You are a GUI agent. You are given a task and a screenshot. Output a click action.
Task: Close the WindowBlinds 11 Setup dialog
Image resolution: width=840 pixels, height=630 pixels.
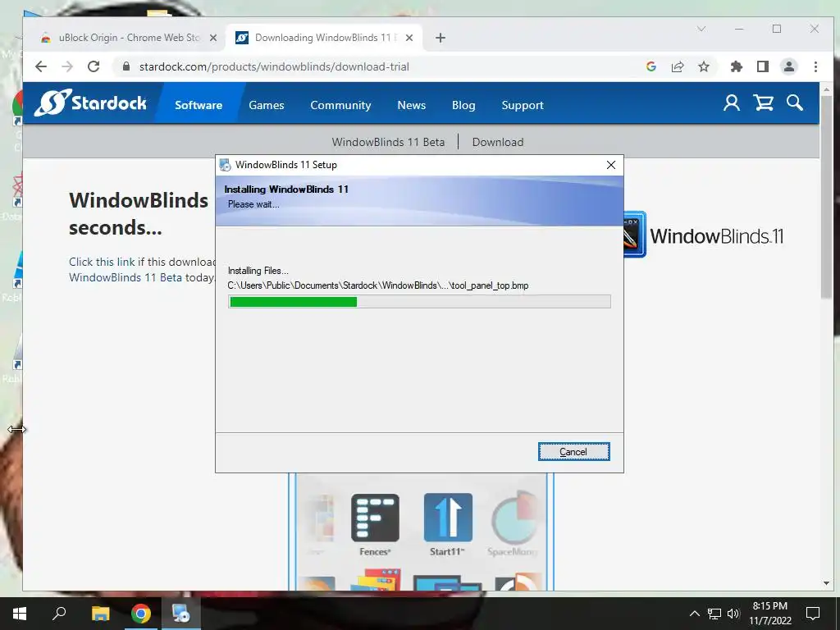tap(610, 165)
